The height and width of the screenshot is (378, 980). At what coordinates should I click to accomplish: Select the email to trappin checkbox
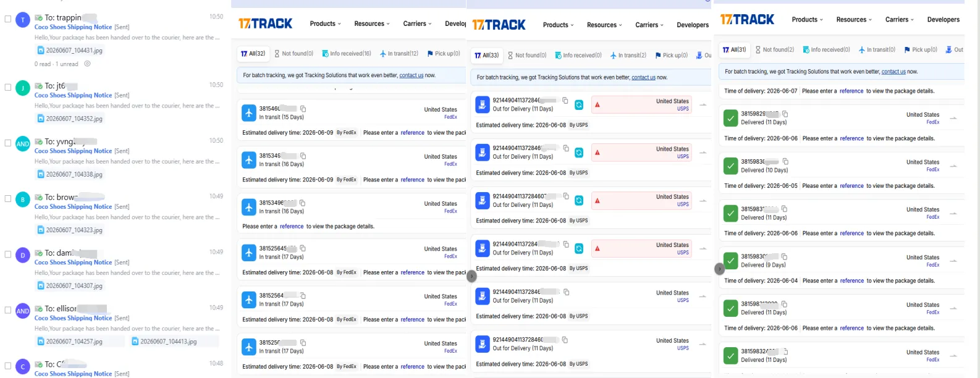click(8, 19)
